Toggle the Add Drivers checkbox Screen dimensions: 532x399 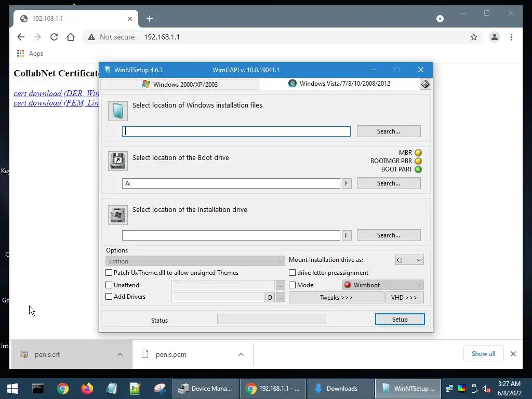click(x=109, y=297)
